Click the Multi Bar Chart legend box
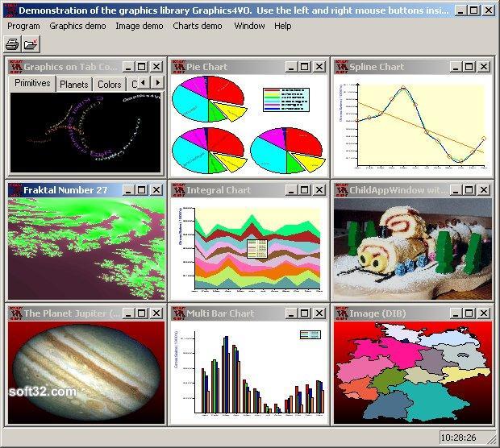This screenshot has width=500, height=448. pyautogui.click(x=310, y=334)
